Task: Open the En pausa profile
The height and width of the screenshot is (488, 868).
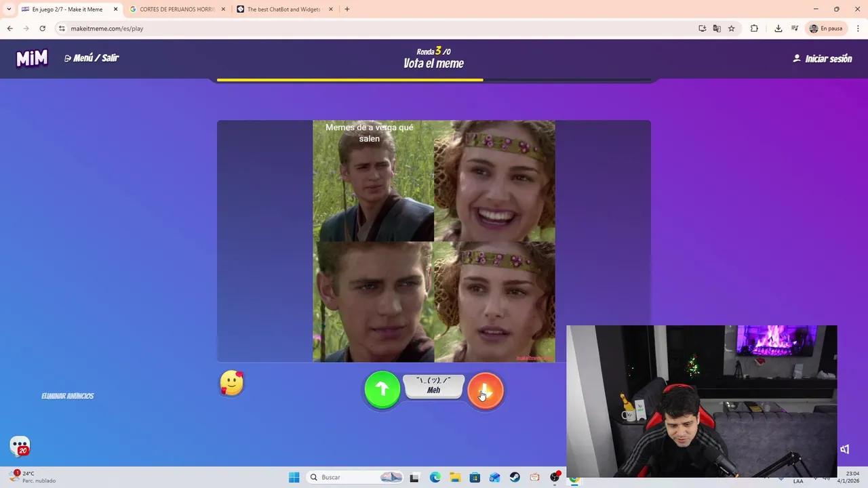Action: click(x=826, y=28)
